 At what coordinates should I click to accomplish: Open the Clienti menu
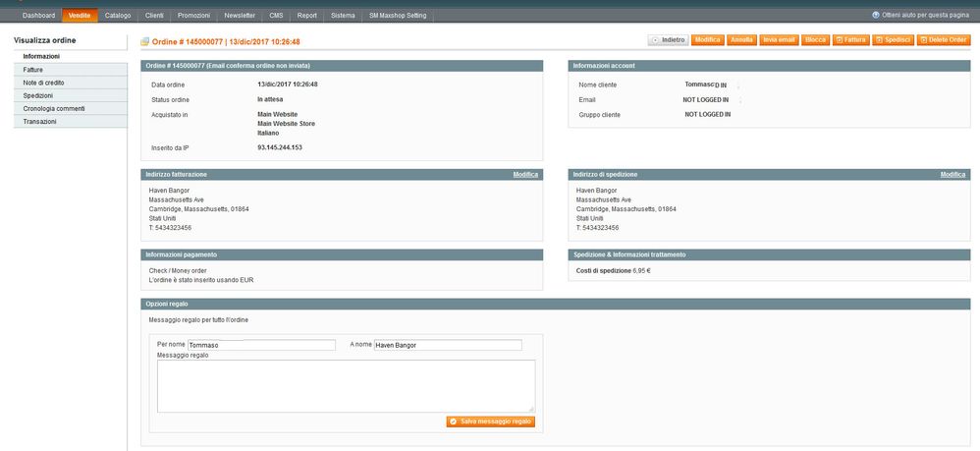pos(154,15)
